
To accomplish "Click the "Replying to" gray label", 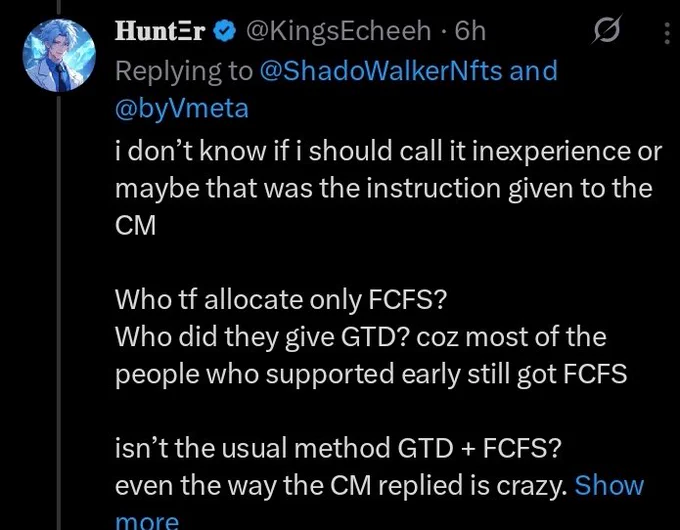I will coord(183,72).
